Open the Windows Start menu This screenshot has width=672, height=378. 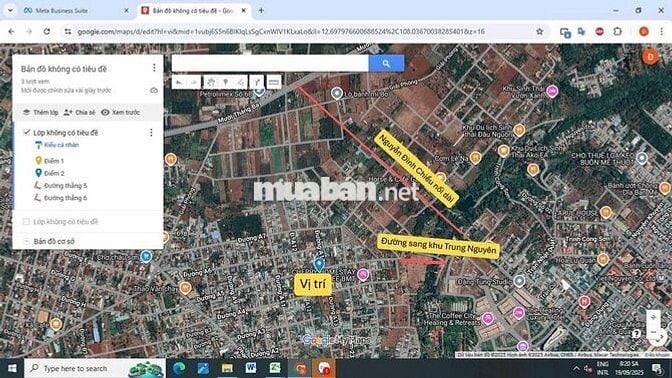point(12,368)
